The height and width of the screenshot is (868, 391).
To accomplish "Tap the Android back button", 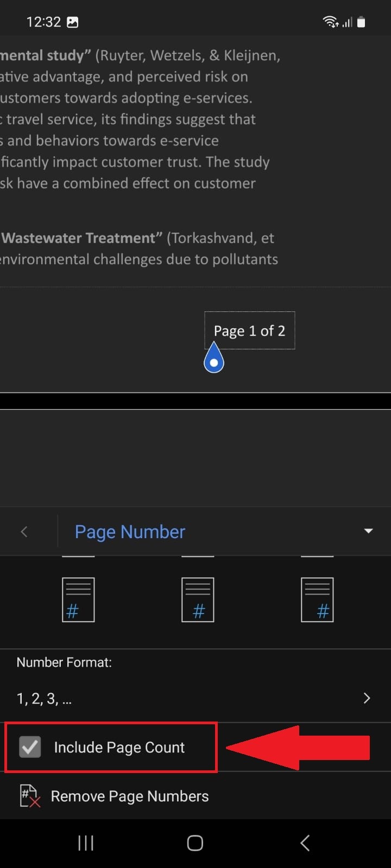I will tap(305, 843).
